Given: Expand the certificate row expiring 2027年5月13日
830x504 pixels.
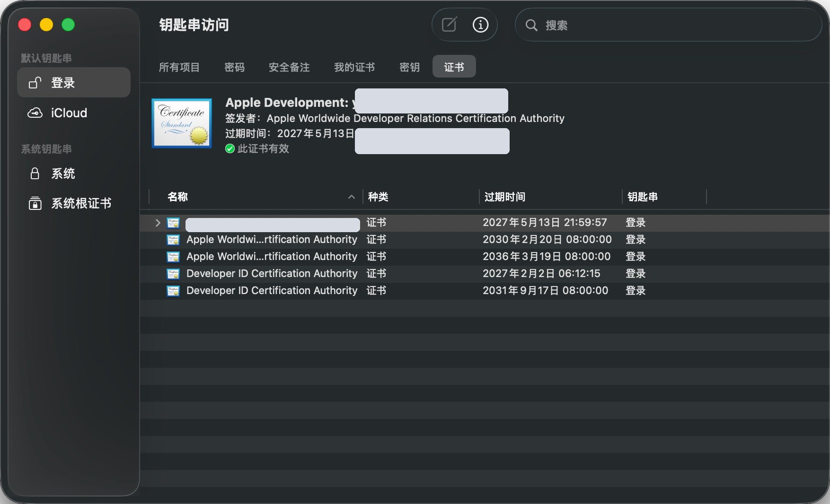Looking at the screenshot, I should pos(158,223).
